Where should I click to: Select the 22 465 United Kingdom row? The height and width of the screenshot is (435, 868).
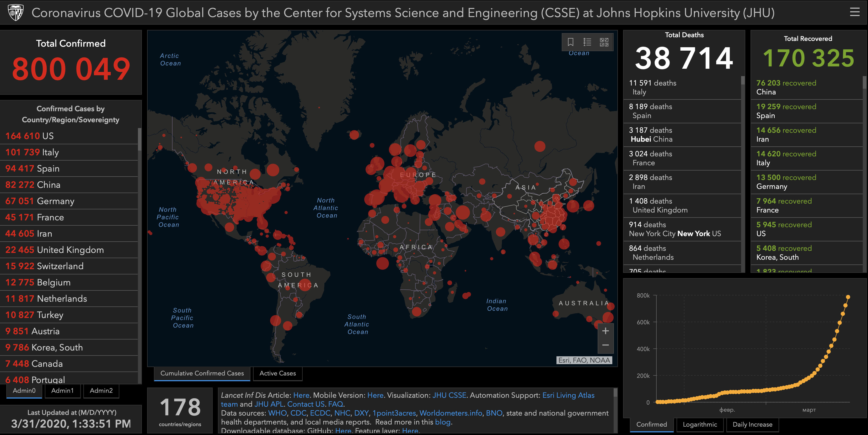[69, 250]
